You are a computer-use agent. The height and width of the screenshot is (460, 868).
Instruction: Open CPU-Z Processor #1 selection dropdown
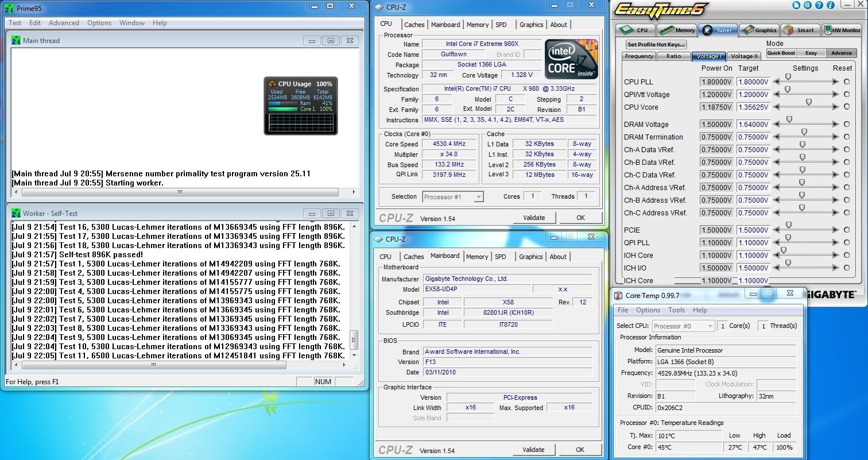(x=453, y=196)
